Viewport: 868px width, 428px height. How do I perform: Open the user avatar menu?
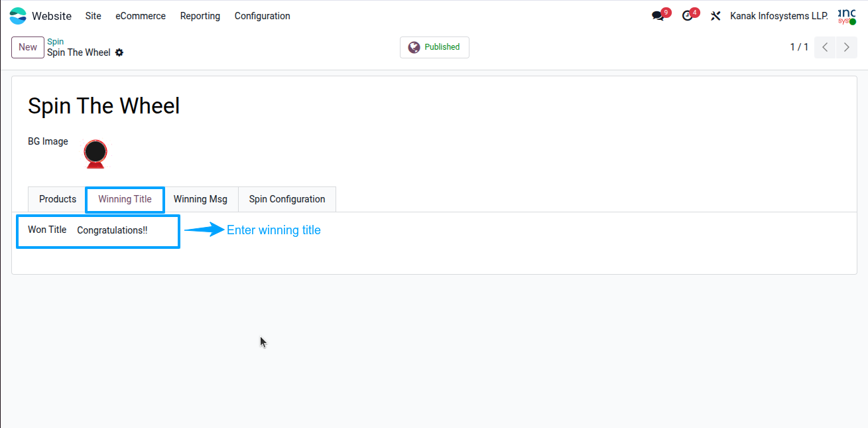[x=847, y=16]
